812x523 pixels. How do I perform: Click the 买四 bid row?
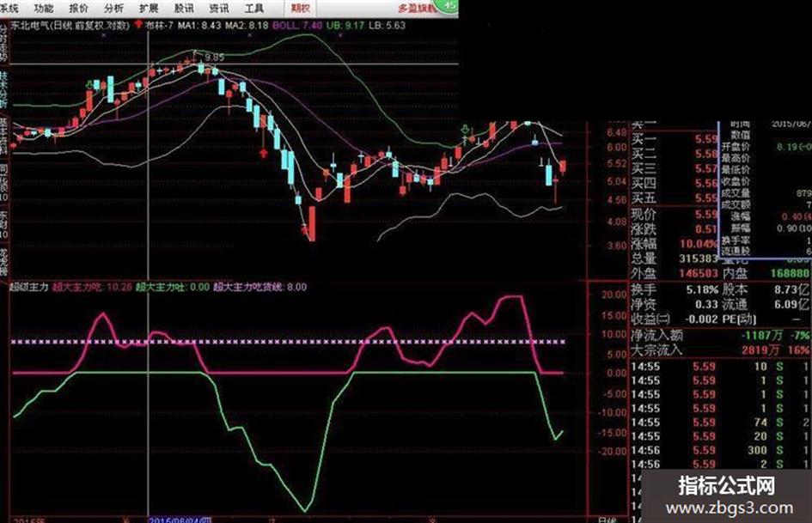coord(675,183)
